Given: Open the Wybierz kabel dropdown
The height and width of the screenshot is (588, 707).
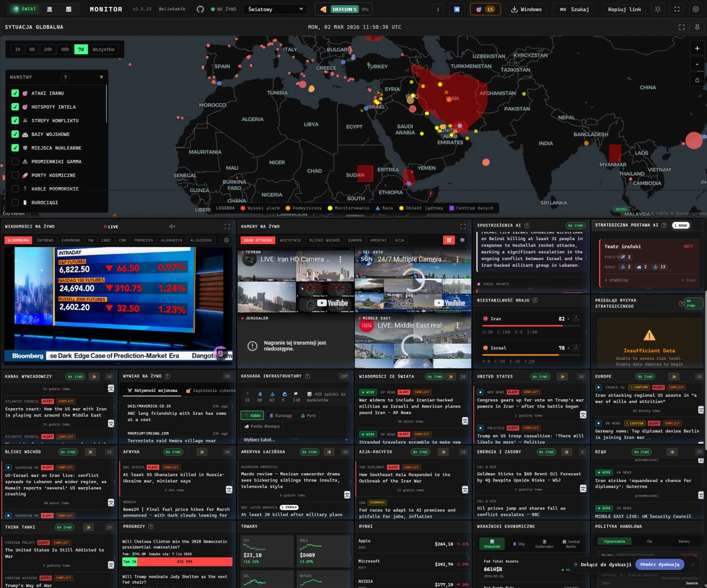Looking at the screenshot, I should coord(296,440).
